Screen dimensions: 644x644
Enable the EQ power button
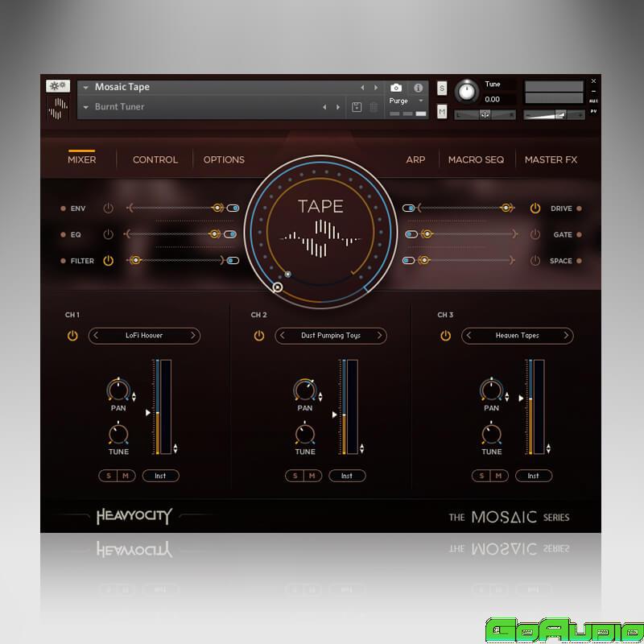pyautogui.click(x=108, y=234)
